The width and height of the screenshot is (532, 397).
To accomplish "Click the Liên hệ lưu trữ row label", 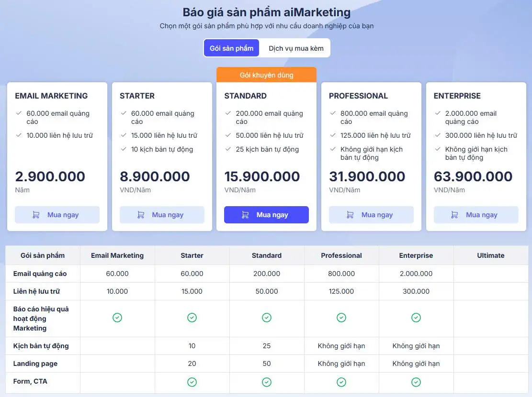I will click(x=37, y=291).
